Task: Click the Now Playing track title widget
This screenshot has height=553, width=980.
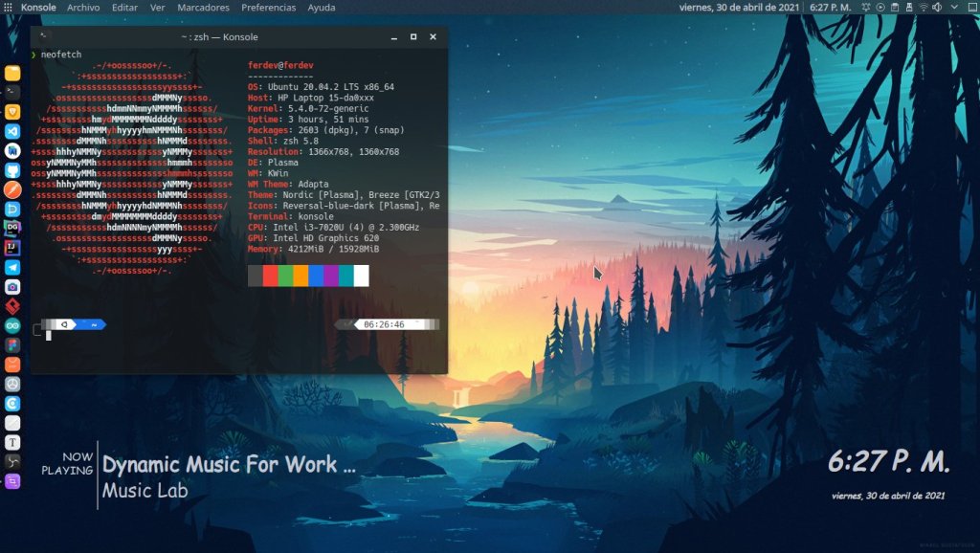Action: point(229,466)
